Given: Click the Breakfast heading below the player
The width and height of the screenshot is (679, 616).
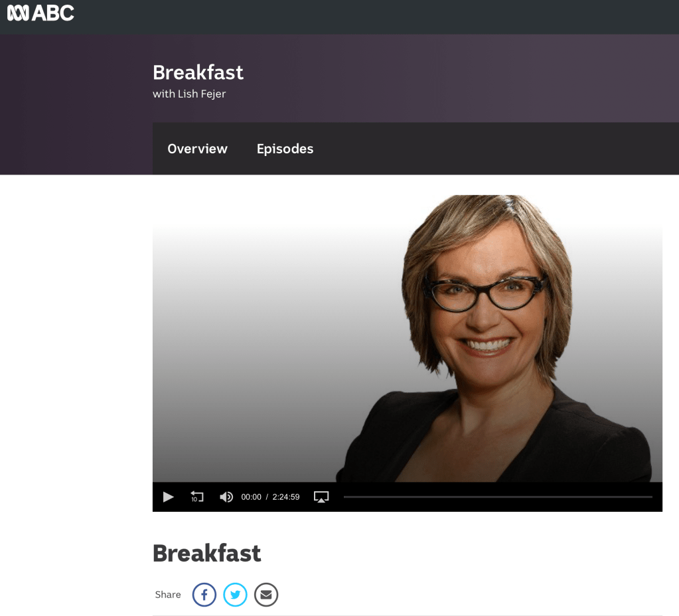Looking at the screenshot, I should pyautogui.click(x=207, y=553).
